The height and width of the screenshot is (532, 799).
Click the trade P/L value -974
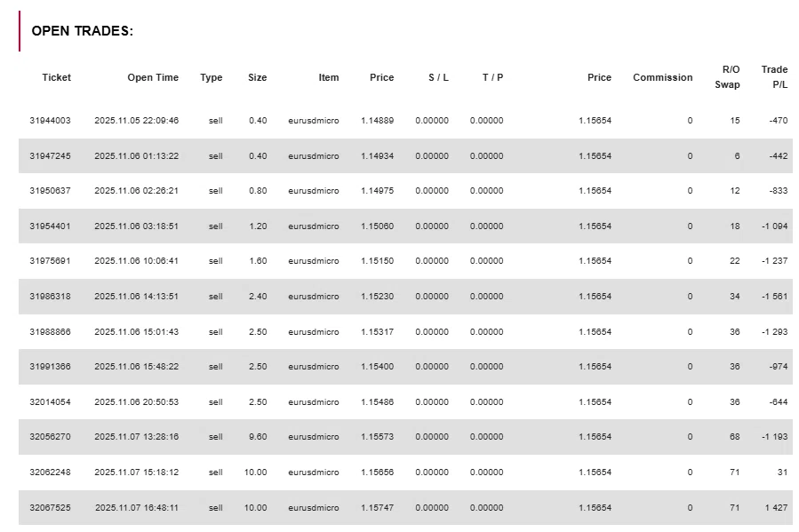[x=778, y=367]
